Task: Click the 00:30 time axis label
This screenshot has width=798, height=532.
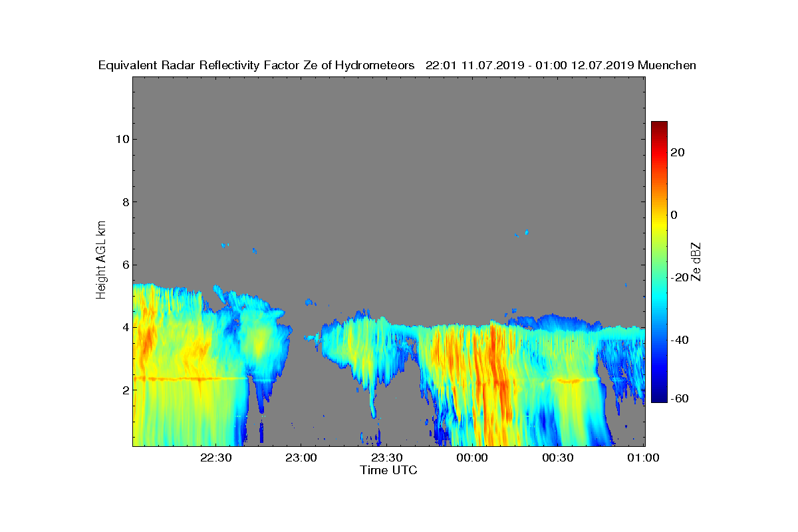Action: (558, 458)
